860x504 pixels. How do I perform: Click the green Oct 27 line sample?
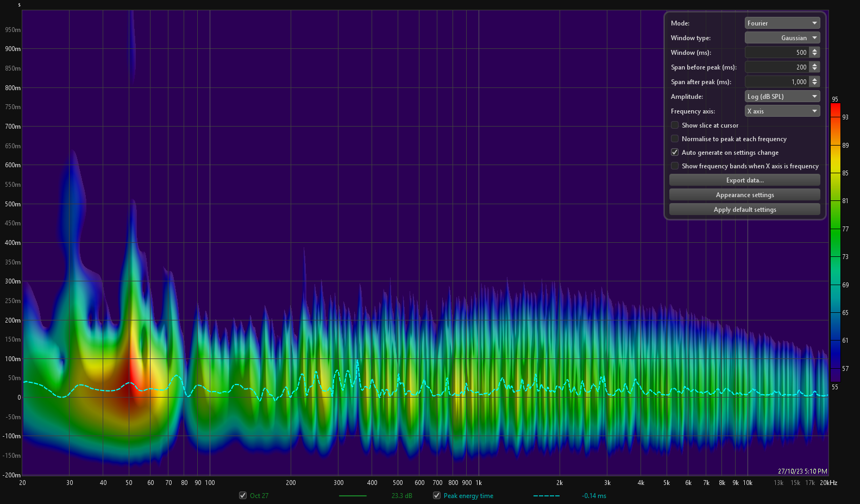[353, 496]
